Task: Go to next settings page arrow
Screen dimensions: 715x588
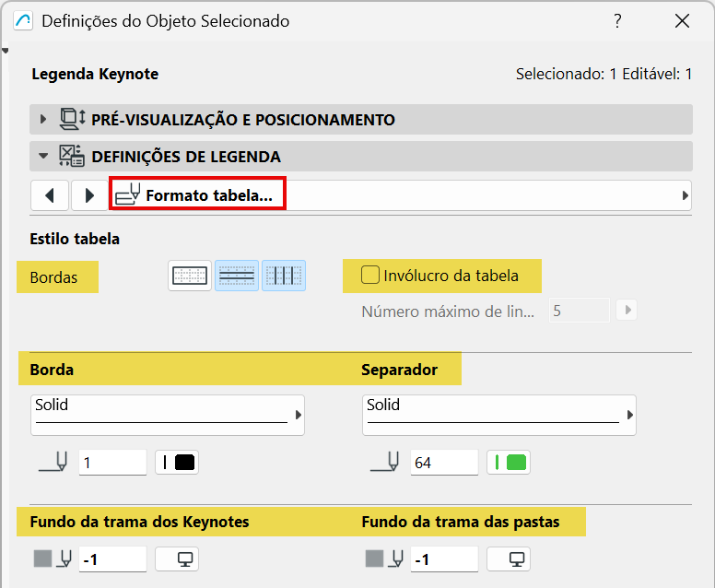Action: coord(89,195)
